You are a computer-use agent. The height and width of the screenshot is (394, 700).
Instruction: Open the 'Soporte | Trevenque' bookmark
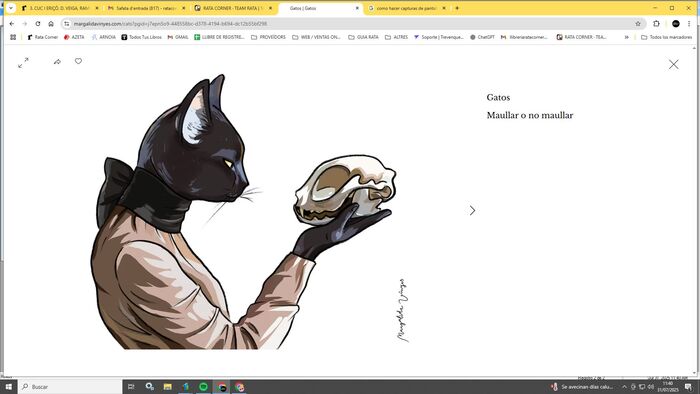click(x=439, y=37)
